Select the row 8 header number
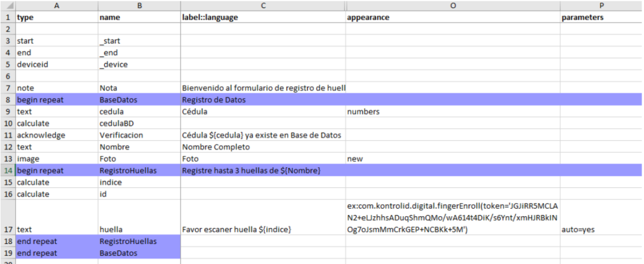 tap(7, 99)
